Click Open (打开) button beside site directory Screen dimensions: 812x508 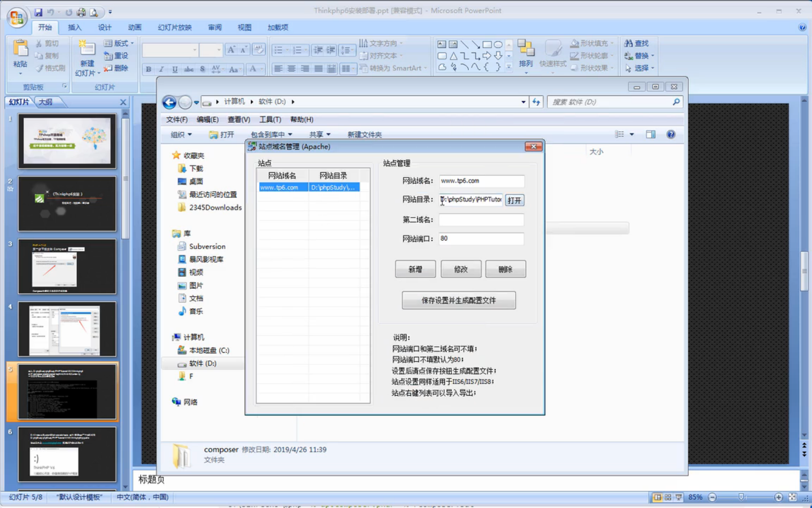(515, 200)
